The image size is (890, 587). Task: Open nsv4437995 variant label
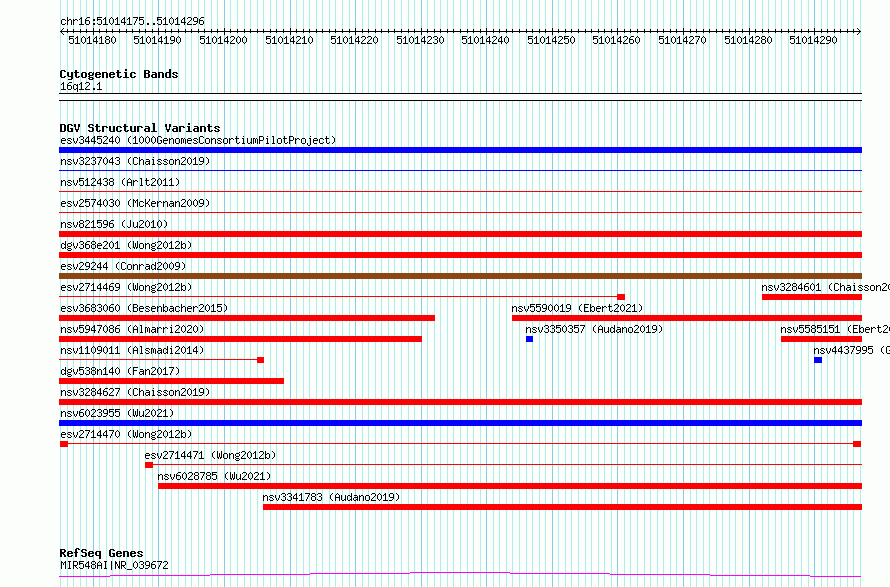point(851,350)
